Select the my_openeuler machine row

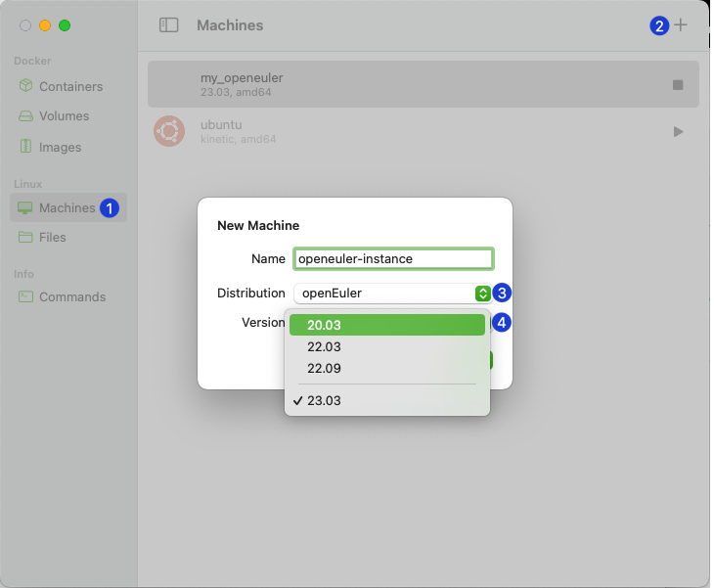[424, 84]
